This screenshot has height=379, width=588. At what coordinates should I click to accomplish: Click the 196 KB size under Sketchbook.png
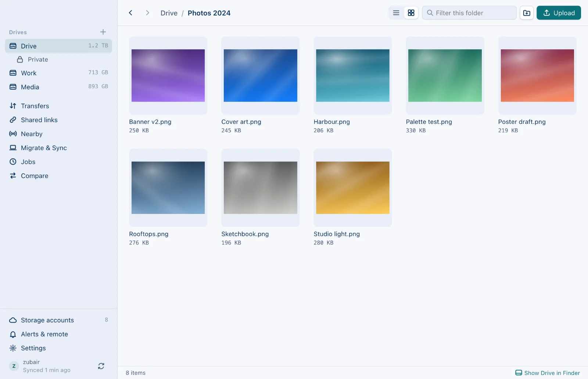tap(231, 243)
